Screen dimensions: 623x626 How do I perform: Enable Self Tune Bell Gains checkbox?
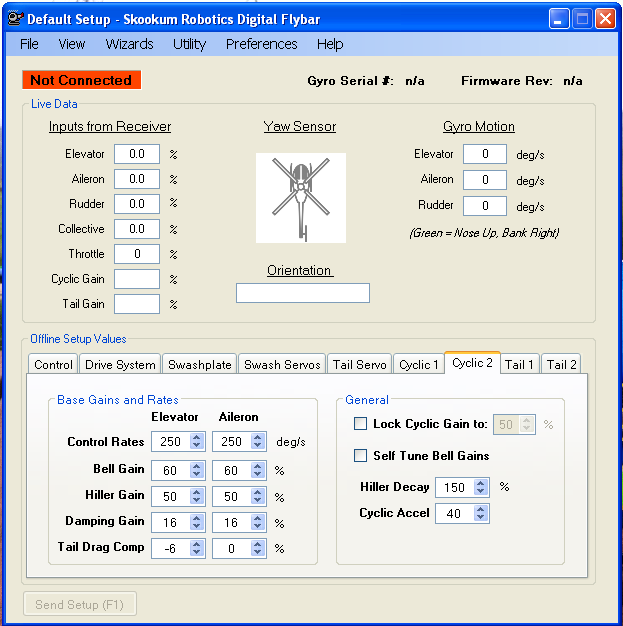(360, 455)
